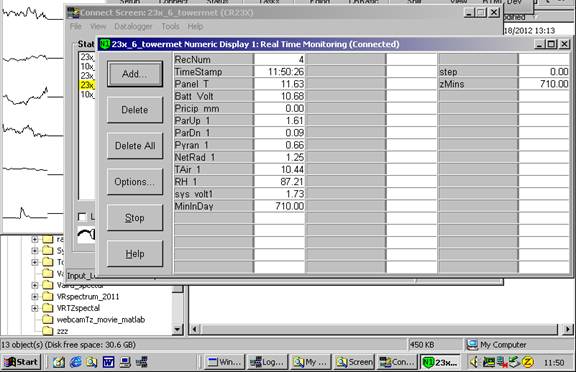Click the Delete button
Viewport: 576px width, 372px height.
coord(135,110)
